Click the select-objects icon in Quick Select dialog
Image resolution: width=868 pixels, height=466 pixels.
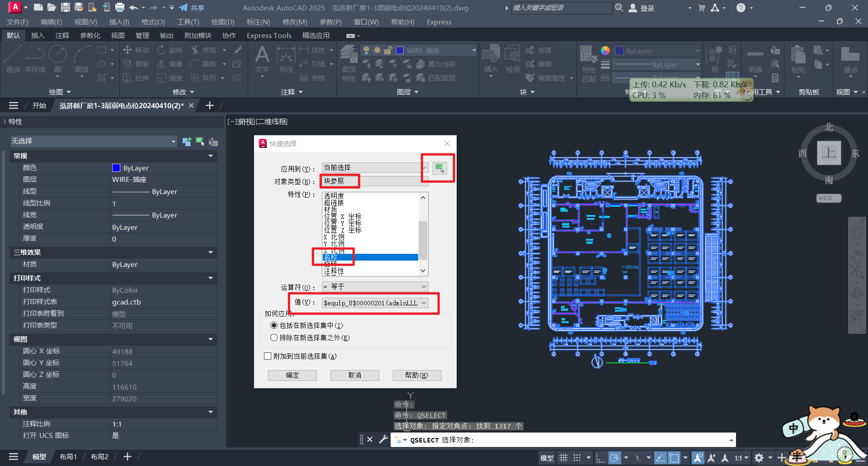[439, 168]
